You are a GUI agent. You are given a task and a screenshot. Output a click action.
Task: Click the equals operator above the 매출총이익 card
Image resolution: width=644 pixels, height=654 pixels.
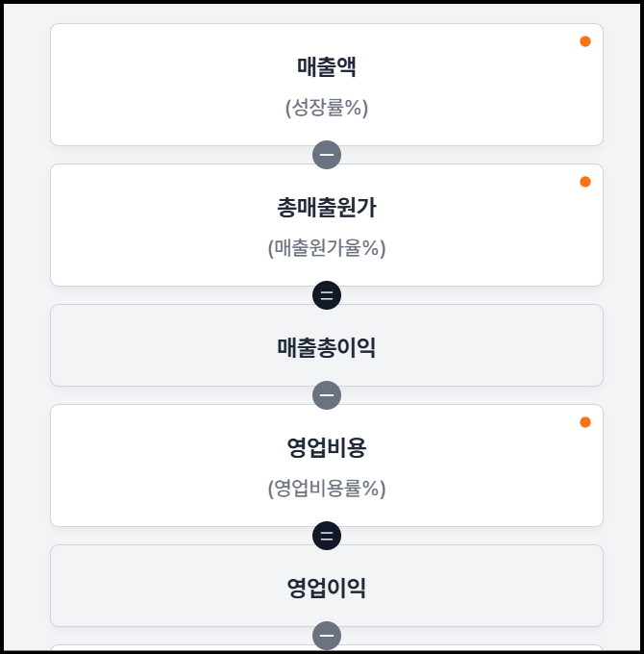pyautogui.click(x=327, y=295)
